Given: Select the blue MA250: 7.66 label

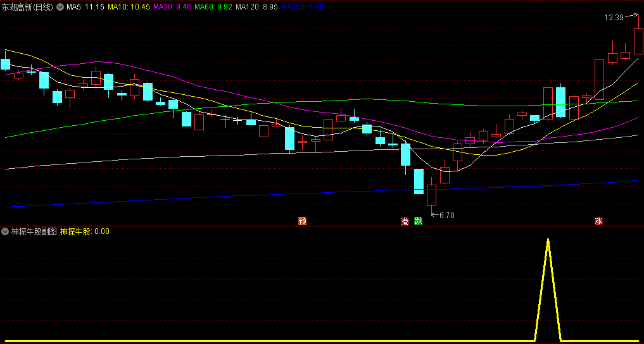Looking at the screenshot, I should point(302,6).
